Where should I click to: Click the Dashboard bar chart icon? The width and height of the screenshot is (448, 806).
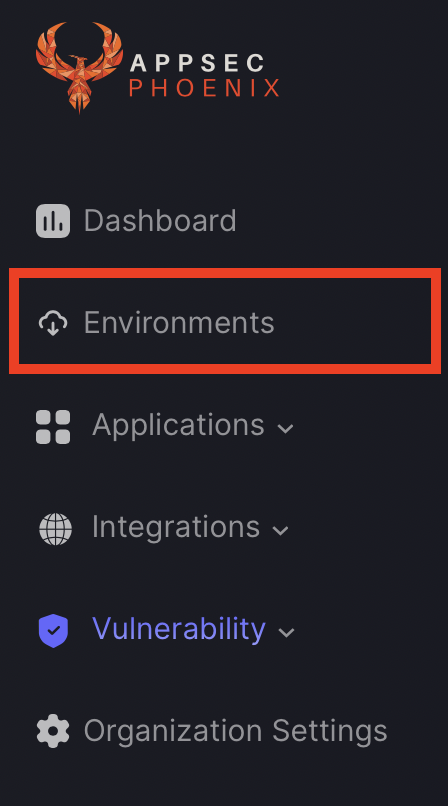point(53,221)
